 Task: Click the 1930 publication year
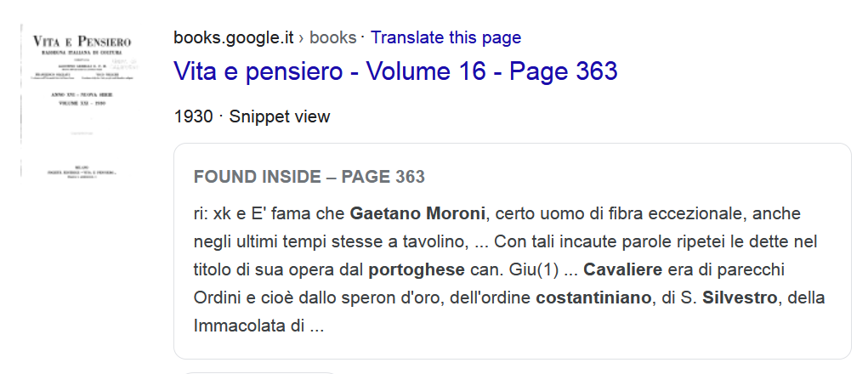click(193, 116)
